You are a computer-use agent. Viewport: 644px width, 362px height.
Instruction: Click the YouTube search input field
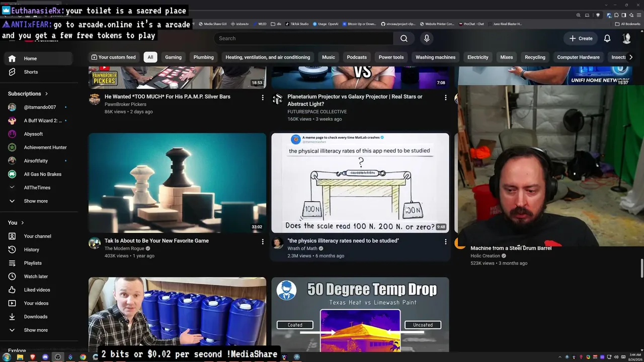(303, 38)
